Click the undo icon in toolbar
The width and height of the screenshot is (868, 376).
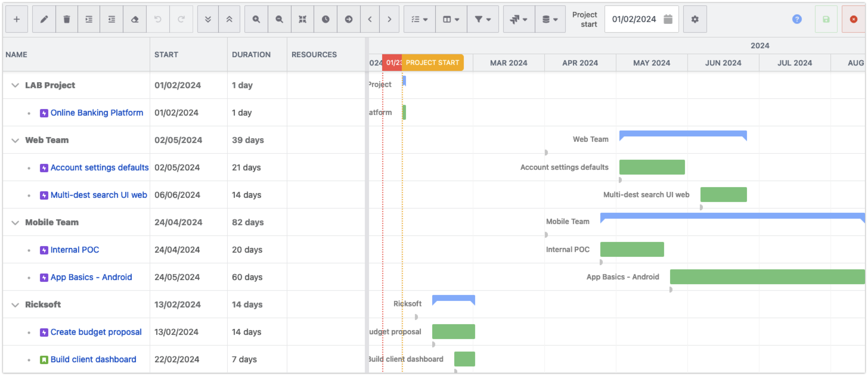158,19
